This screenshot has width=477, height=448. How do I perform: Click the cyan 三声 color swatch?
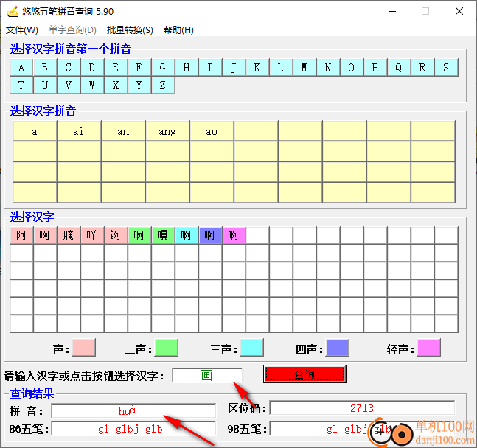pyautogui.click(x=252, y=348)
